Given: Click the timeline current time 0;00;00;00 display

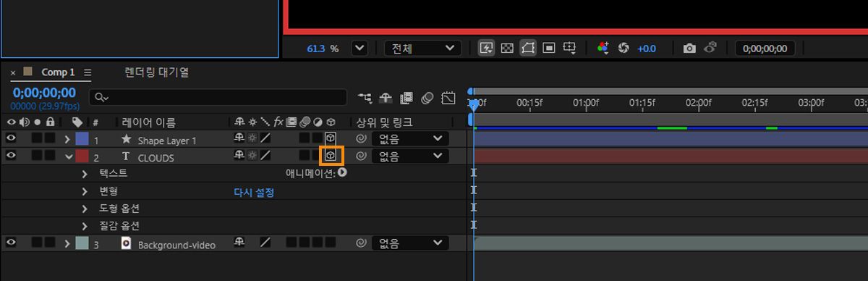Looking at the screenshot, I should [x=44, y=93].
